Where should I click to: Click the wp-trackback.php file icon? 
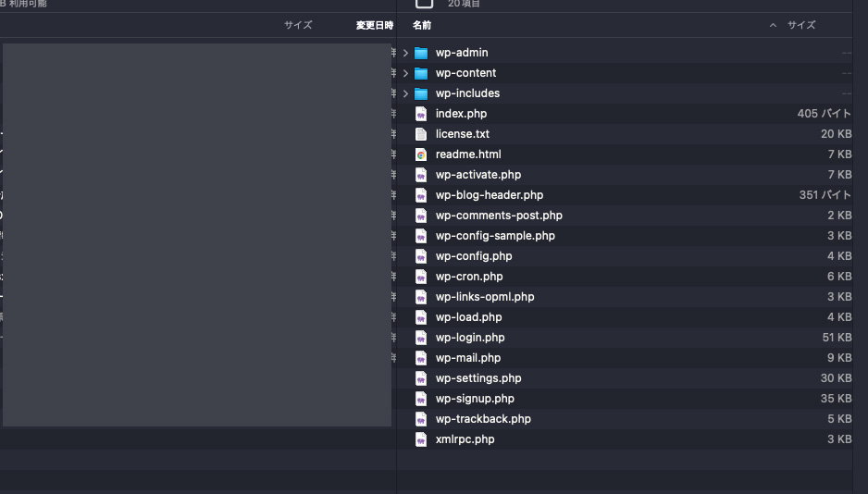pyautogui.click(x=421, y=419)
